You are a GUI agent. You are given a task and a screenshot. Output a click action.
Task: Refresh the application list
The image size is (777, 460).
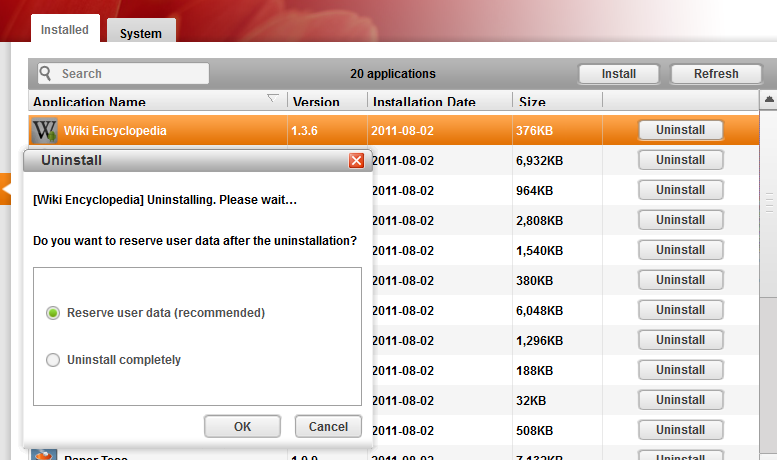click(x=716, y=74)
